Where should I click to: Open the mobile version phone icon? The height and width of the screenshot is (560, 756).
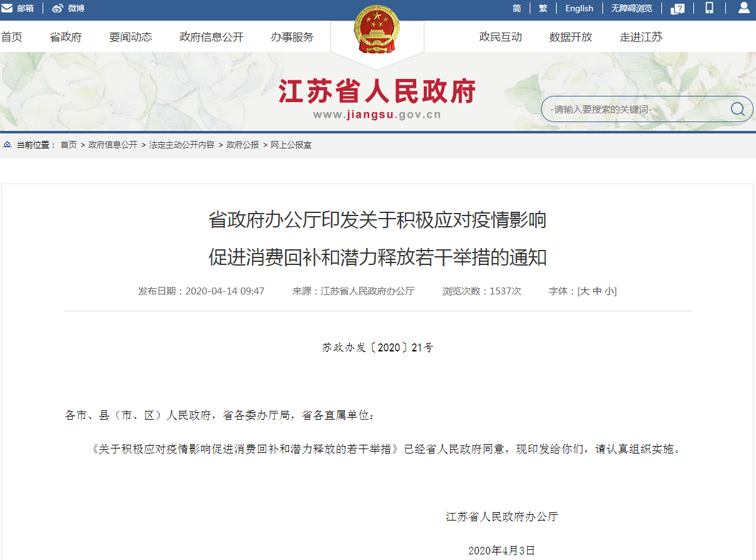710,8
